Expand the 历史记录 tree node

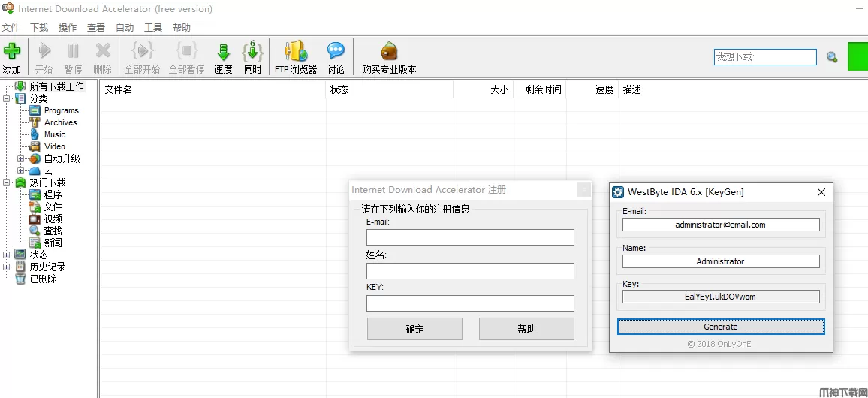click(x=6, y=267)
